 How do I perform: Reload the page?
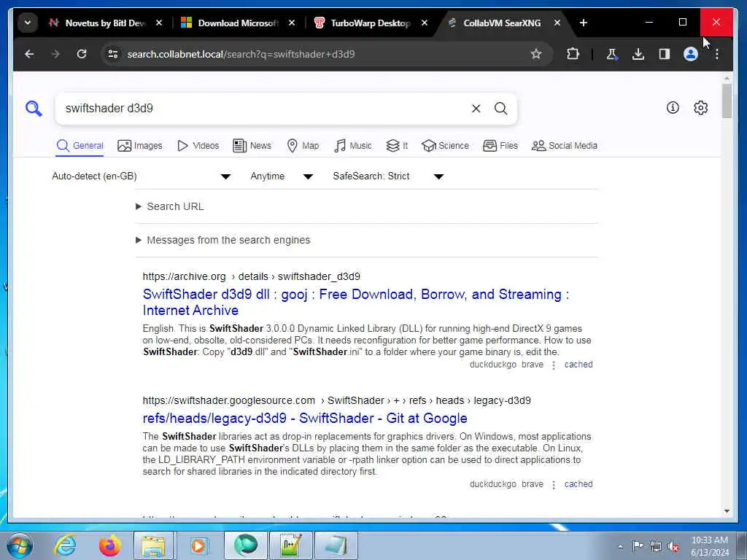(x=82, y=54)
